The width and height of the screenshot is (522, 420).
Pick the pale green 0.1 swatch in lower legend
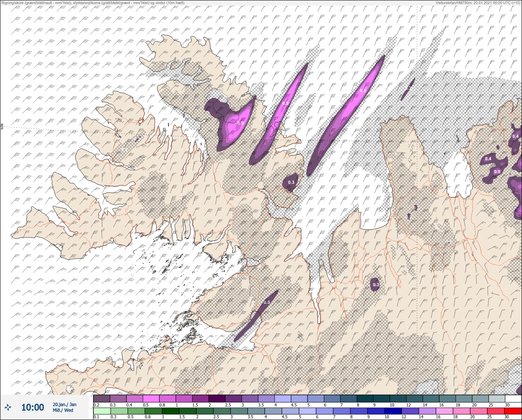click(102, 411)
